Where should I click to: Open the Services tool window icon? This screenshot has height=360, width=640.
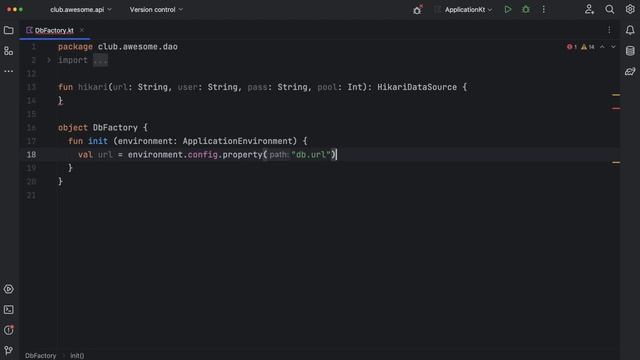tap(9, 289)
